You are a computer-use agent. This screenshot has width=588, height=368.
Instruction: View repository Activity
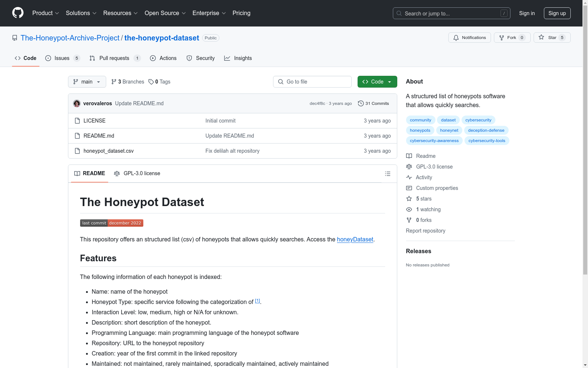point(419,177)
